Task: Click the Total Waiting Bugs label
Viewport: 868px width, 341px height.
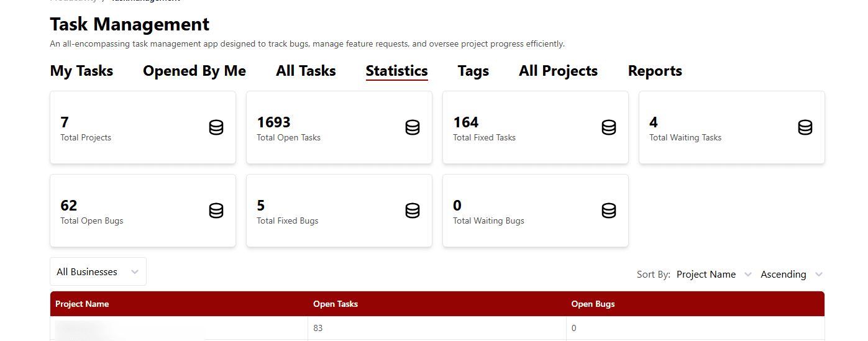Action: (489, 221)
